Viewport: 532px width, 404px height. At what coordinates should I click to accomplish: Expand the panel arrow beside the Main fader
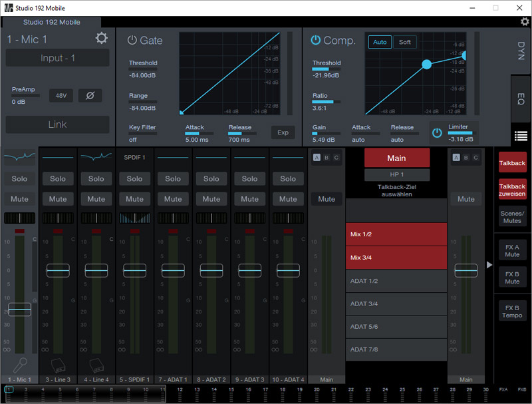[x=489, y=265]
